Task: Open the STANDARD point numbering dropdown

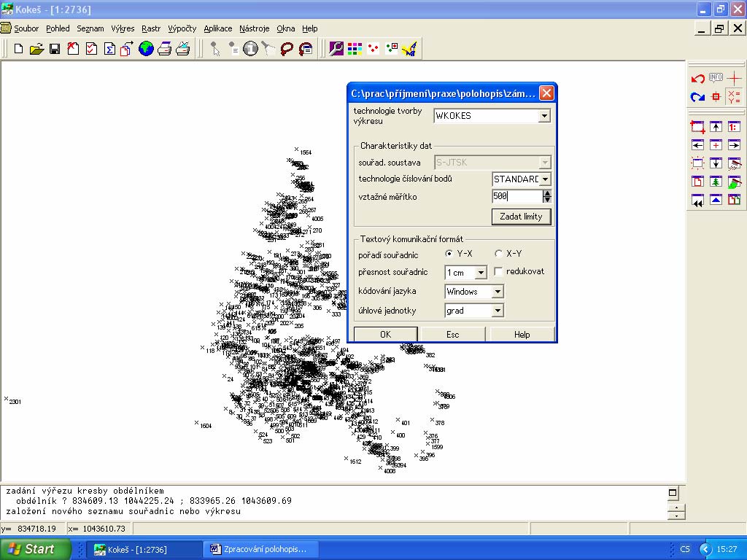Action: (x=546, y=179)
